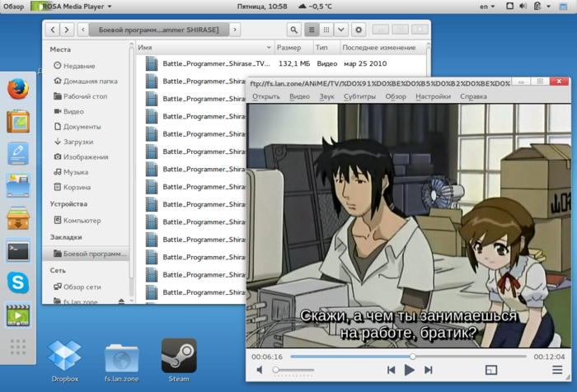This screenshot has width=577, height=392.
Task: Skip to previous track
Action: coord(392,370)
